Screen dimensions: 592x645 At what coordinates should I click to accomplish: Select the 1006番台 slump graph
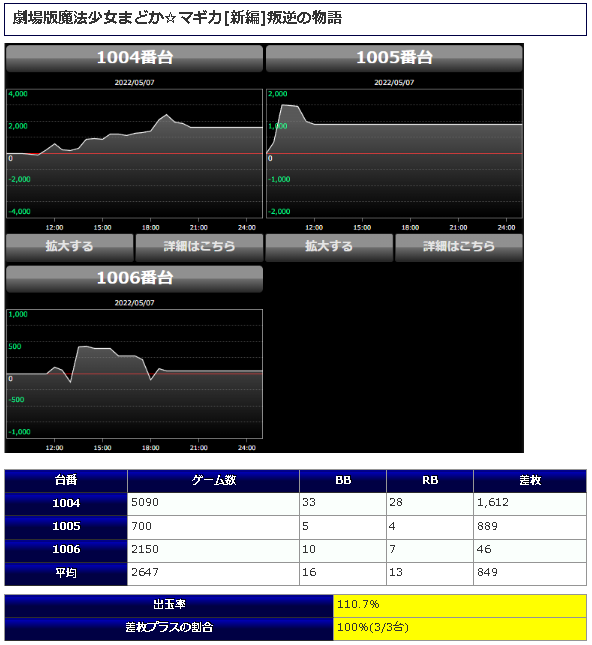point(134,374)
